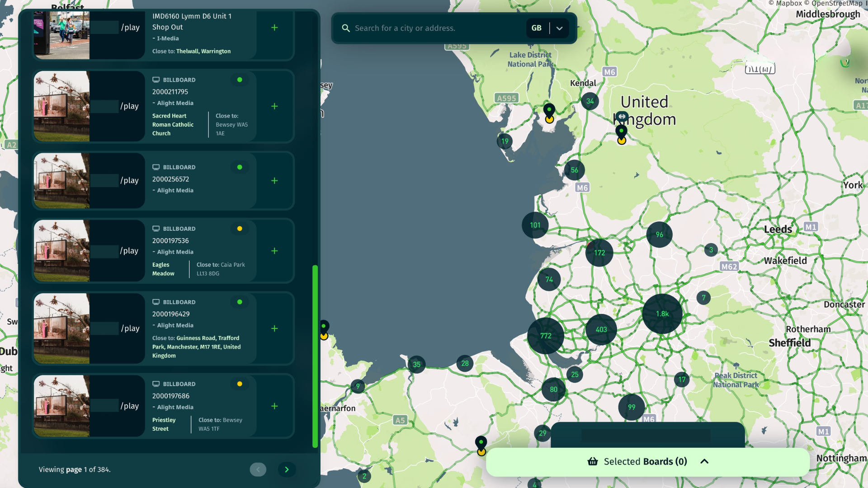
Task: Add billboard 2000211795 with plus icon
Action: pos(274,106)
